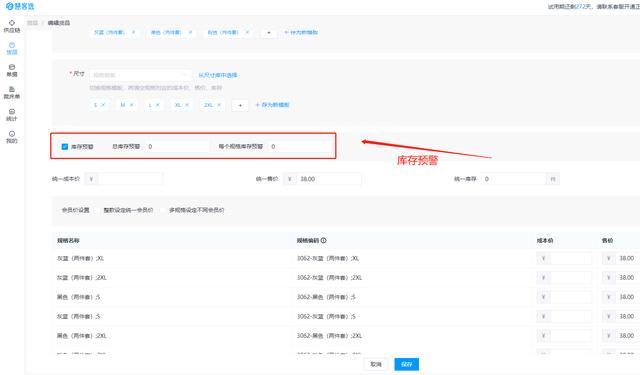
Task: Click the 取消 cancel button
Action: point(376,364)
